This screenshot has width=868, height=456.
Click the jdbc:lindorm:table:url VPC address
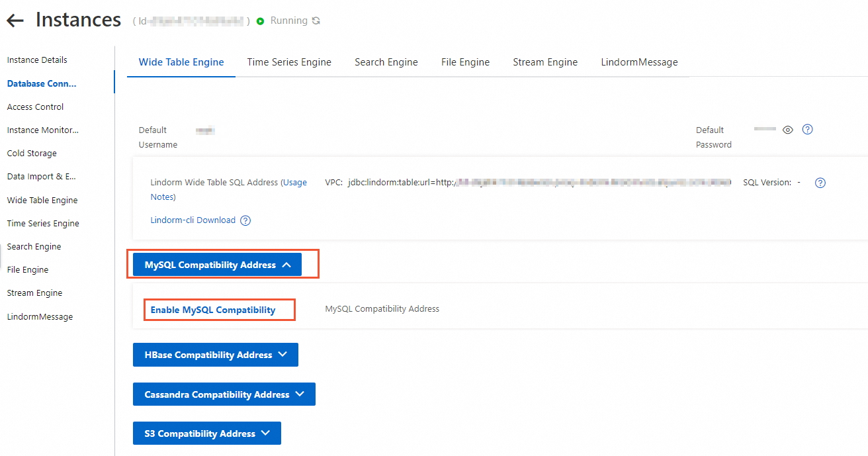[539, 183]
